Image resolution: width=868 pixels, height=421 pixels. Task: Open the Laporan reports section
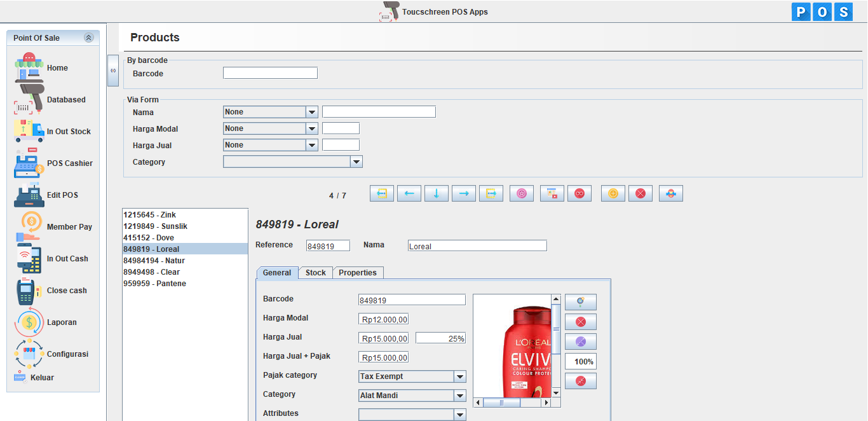click(28, 322)
